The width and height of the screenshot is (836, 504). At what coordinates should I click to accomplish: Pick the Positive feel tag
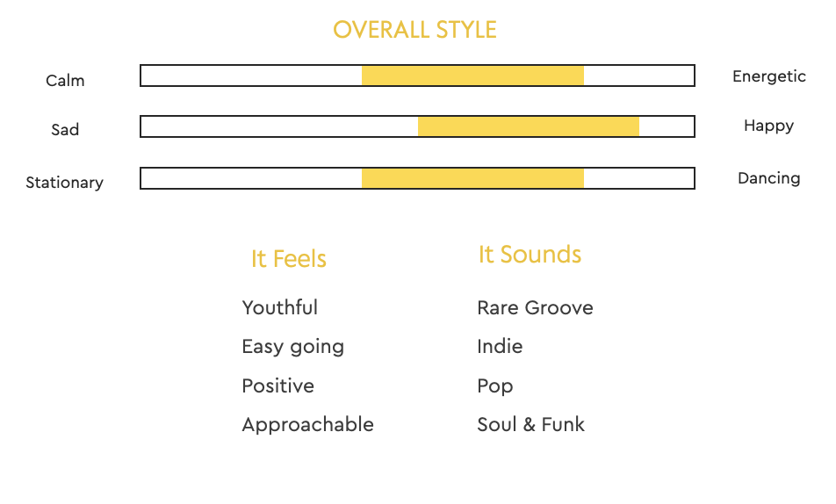[277, 385]
